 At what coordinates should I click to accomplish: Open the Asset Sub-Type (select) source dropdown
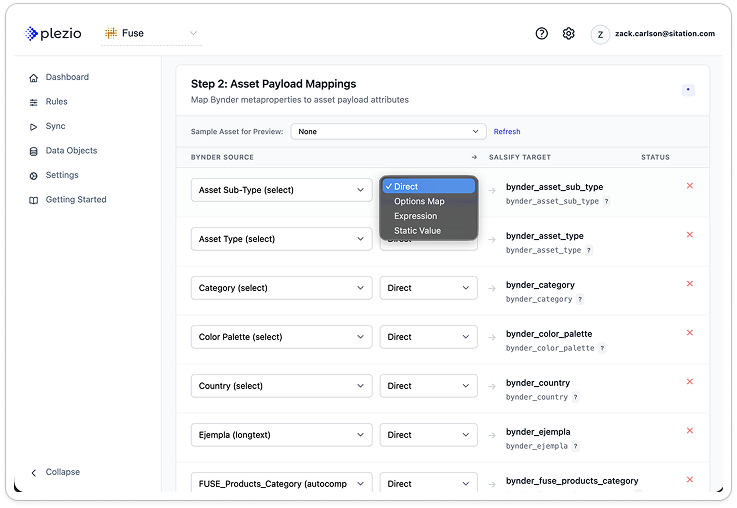tap(282, 190)
